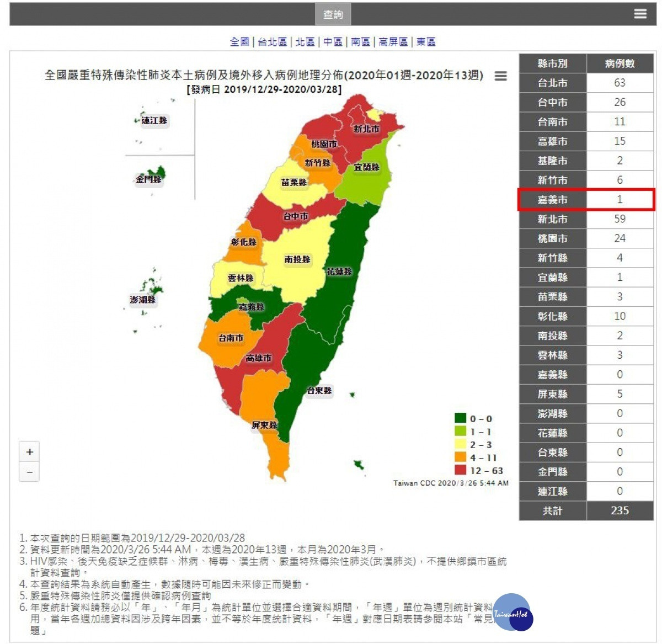Toggle the 4-11 orange legend swatch
The height and width of the screenshot is (644, 662).
461,457
